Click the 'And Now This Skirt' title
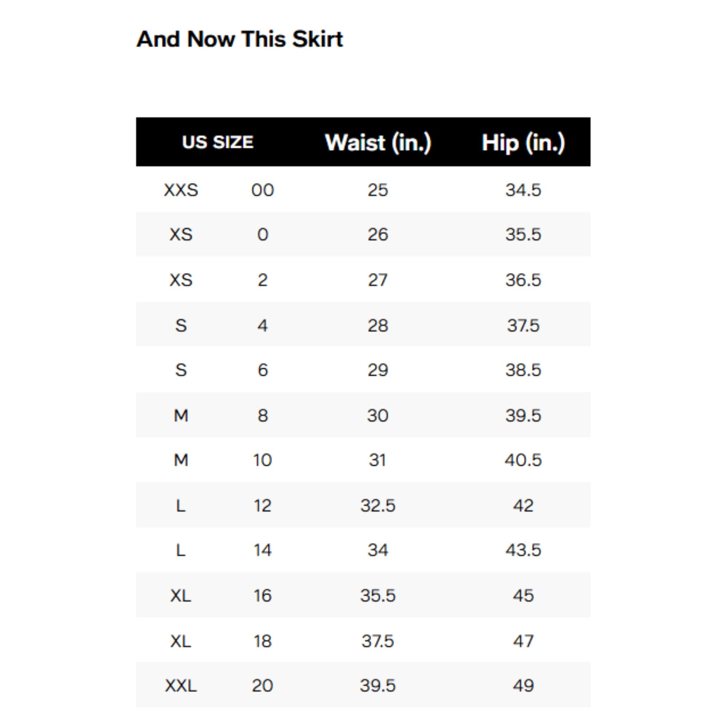Screen dimensions: 728x728 coord(240,39)
